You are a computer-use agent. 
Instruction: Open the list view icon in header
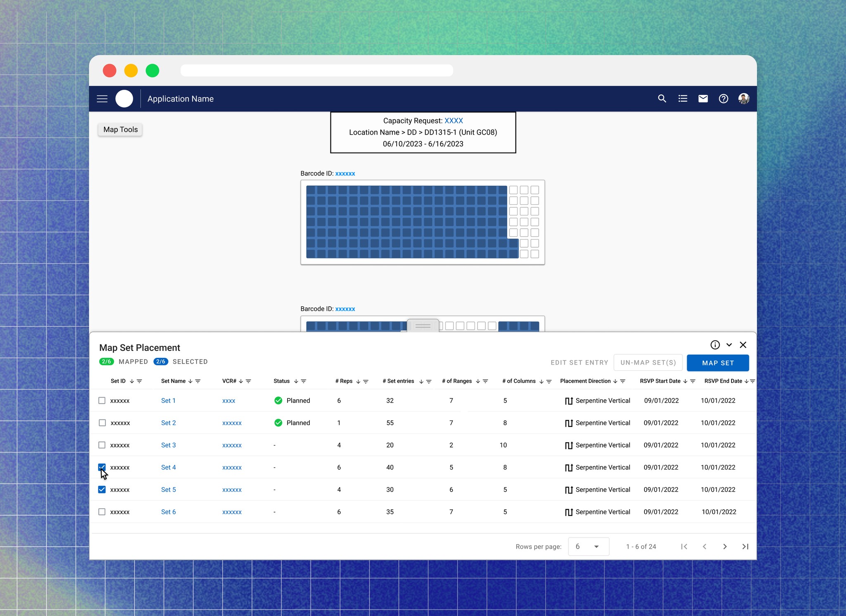[682, 99]
